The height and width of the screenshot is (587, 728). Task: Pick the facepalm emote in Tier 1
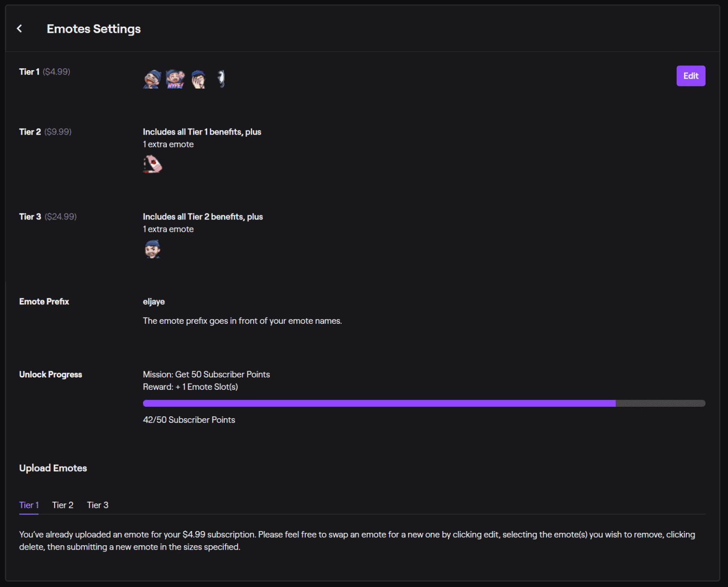tap(198, 79)
